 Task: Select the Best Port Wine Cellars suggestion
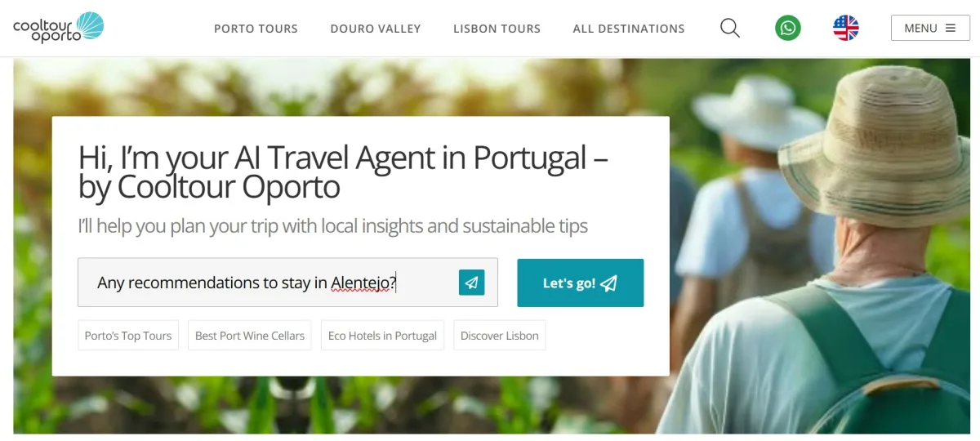(x=250, y=336)
